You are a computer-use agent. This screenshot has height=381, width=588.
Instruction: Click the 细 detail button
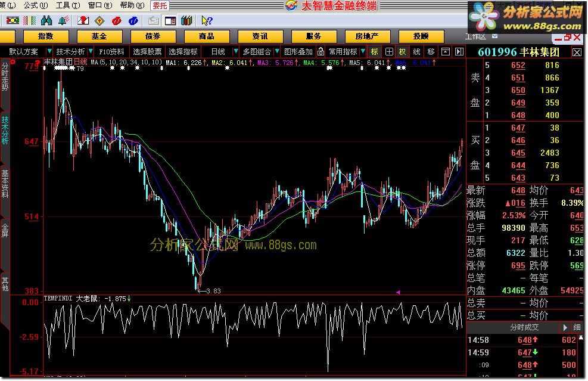(x=577, y=327)
